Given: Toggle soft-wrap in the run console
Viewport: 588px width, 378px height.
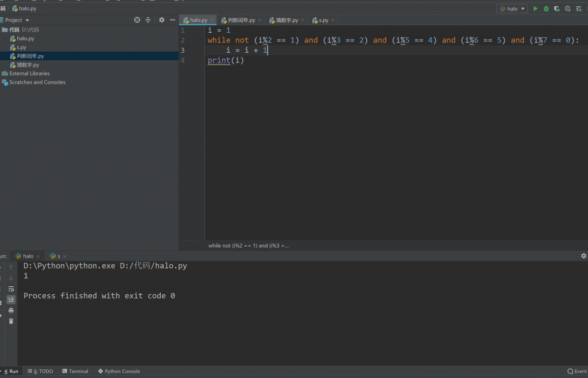Looking at the screenshot, I should tap(11, 289).
